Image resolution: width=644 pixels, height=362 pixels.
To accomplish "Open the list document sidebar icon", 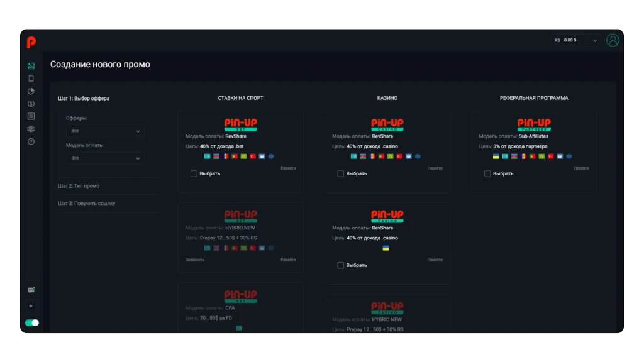I will [31, 116].
